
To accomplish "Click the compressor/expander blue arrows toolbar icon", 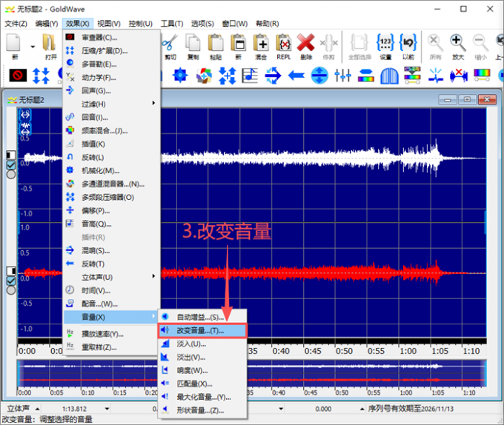I will coord(41,76).
